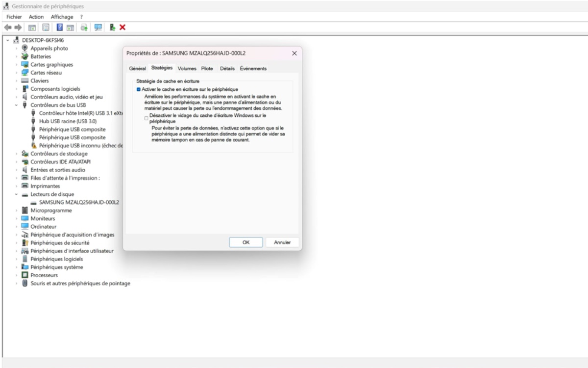
Task: Expand the Cartes réseau category
Action: pos(17,73)
